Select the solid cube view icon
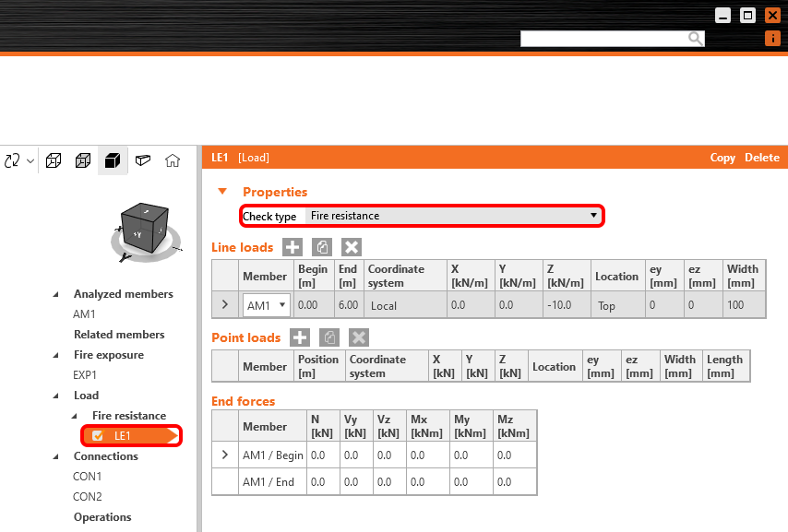The height and width of the screenshot is (532, 788). pyautogui.click(x=112, y=160)
